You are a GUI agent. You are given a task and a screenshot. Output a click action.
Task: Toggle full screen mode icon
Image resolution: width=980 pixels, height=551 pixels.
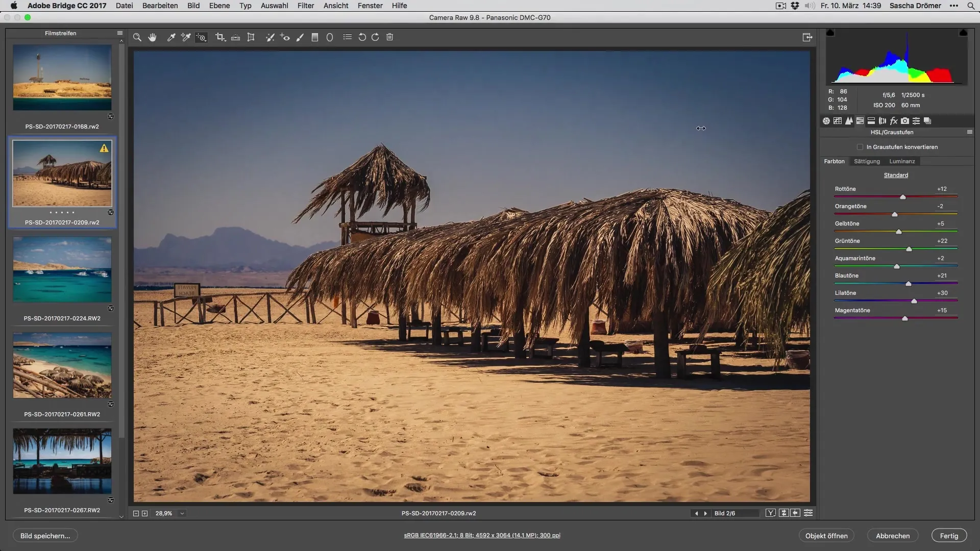pyautogui.click(x=807, y=37)
